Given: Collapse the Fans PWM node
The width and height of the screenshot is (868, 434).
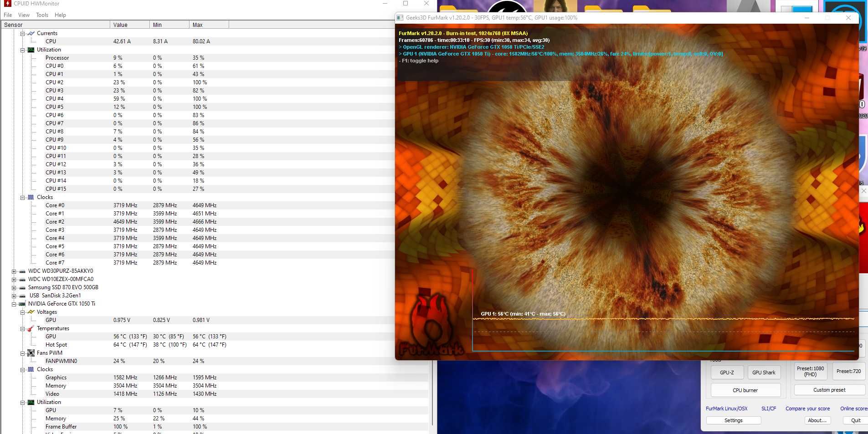Looking at the screenshot, I should pos(22,353).
